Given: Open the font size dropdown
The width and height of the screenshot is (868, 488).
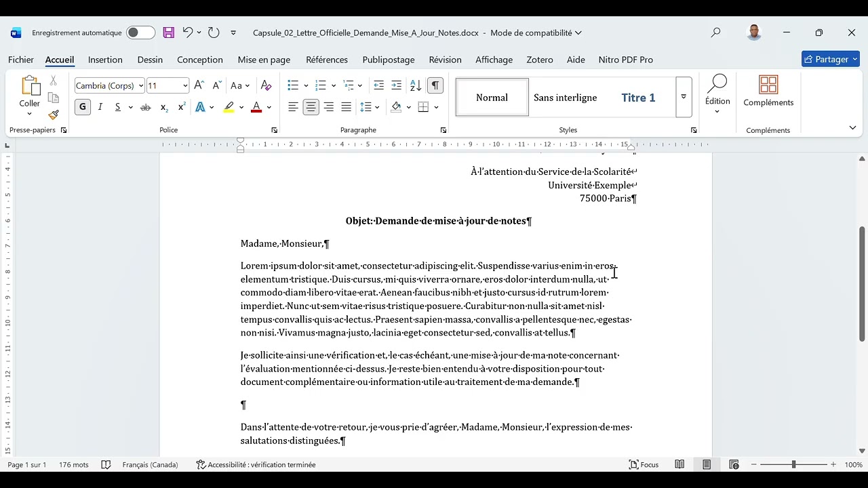Looking at the screenshot, I should [x=185, y=86].
